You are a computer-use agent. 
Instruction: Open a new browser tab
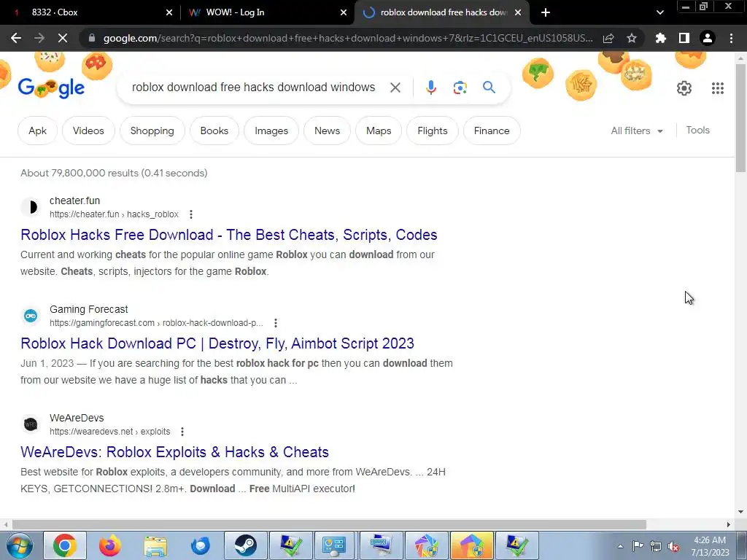pyautogui.click(x=546, y=13)
